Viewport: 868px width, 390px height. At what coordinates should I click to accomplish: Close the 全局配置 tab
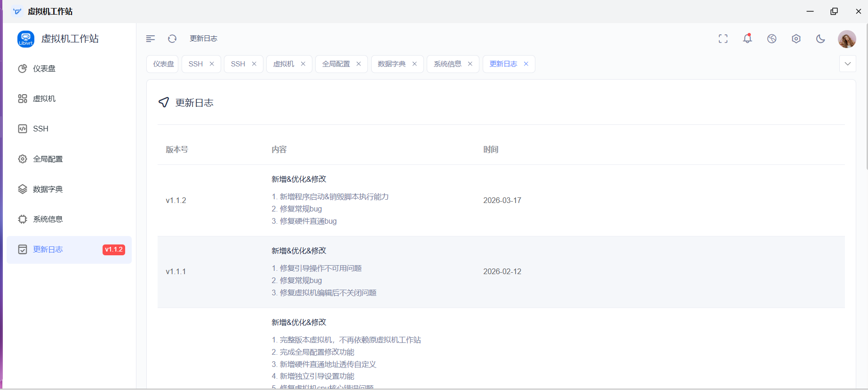coord(358,64)
